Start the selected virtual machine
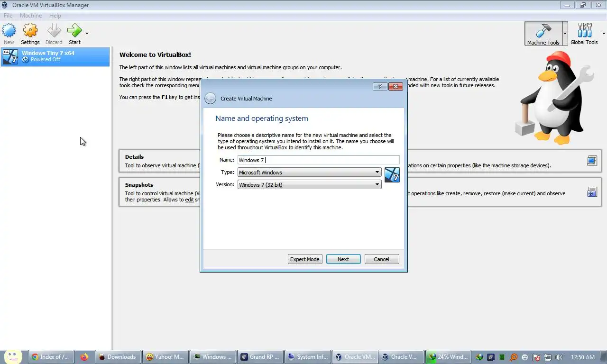 pos(74,34)
